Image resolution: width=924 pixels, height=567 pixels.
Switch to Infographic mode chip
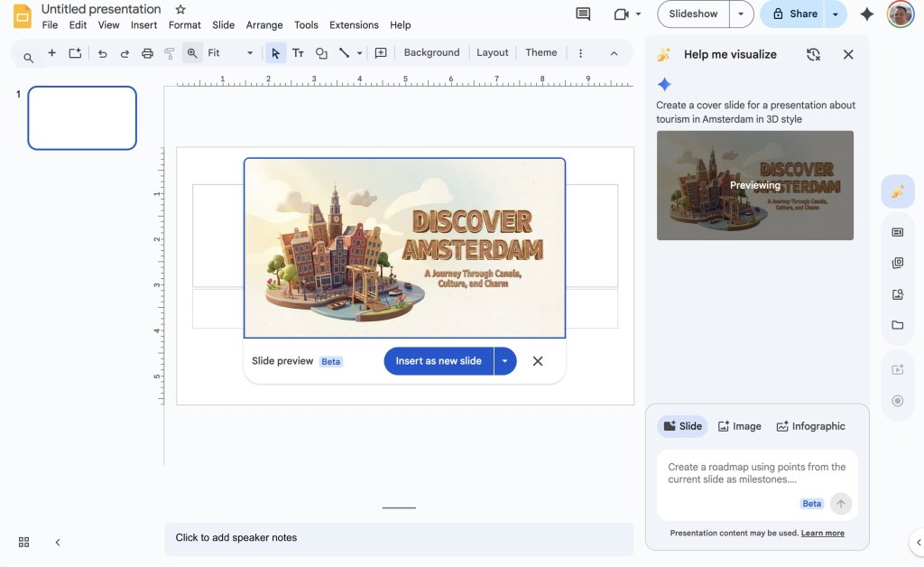coord(810,426)
